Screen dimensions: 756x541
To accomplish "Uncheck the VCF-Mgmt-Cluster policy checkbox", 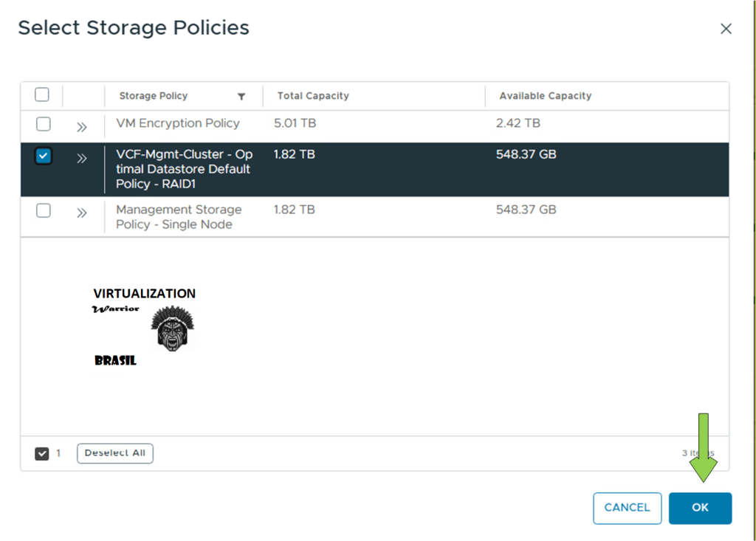I will coord(44,156).
